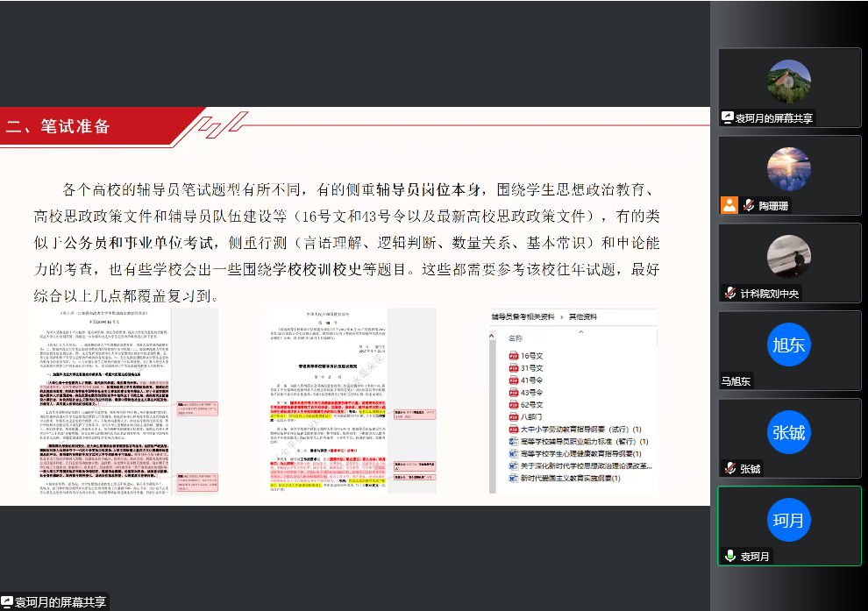Click the muted microphone icon next to 张铖
Screen dimensions: 868x611
click(729, 469)
